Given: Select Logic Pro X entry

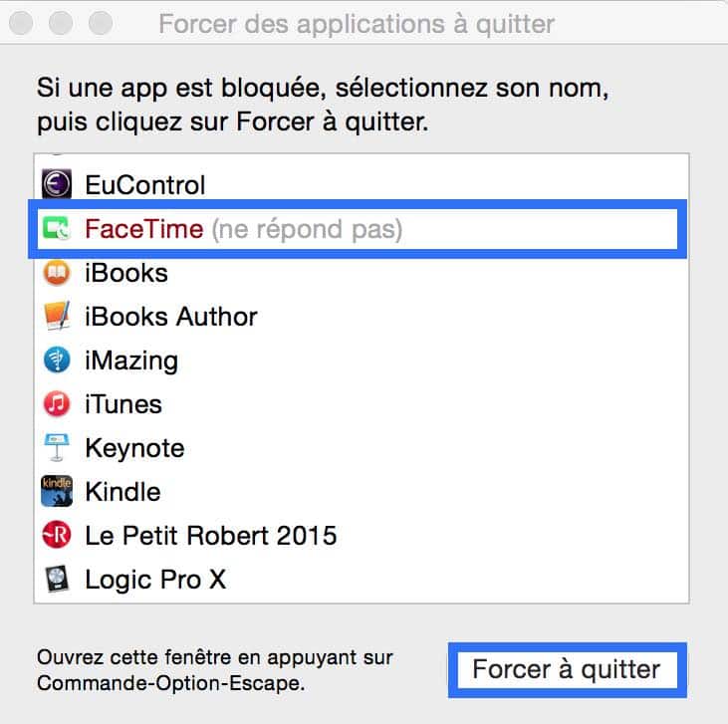Looking at the screenshot, I should (x=362, y=580).
